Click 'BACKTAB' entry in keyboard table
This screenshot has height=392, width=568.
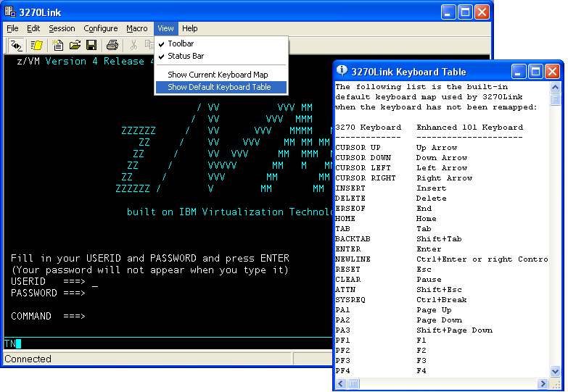click(353, 239)
